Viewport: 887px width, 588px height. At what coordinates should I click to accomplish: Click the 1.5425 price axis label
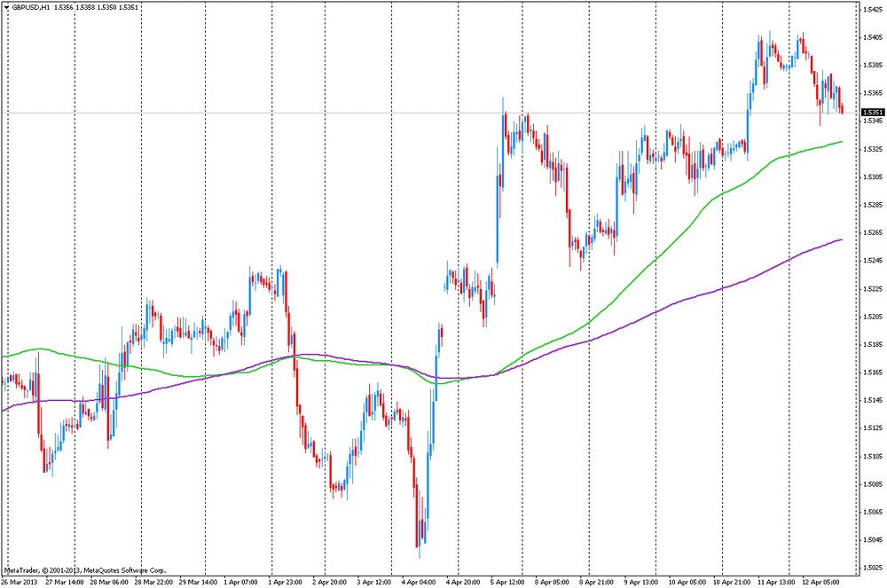click(x=874, y=10)
